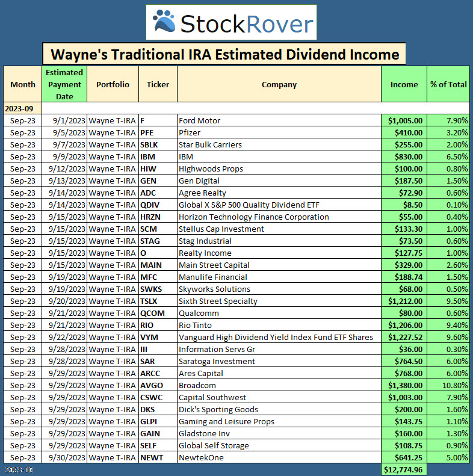Click the Pfizer company name cell
The image size is (473, 476).
click(190, 132)
